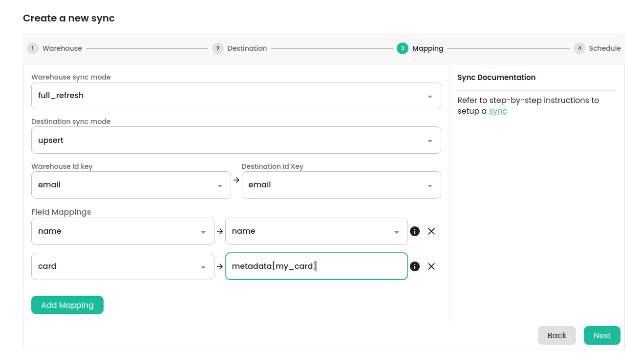The height and width of the screenshot is (364, 642).
Task: Click the Next button
Action: point(602,335)
